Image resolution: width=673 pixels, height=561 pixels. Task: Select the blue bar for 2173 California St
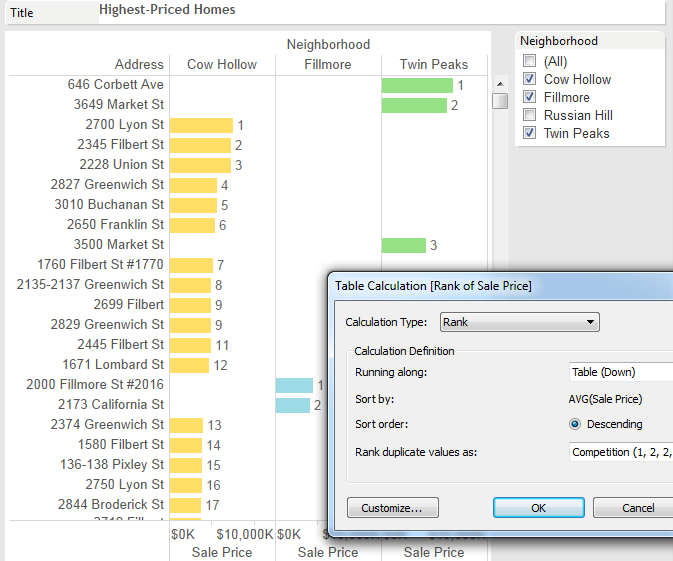[292, 405]
